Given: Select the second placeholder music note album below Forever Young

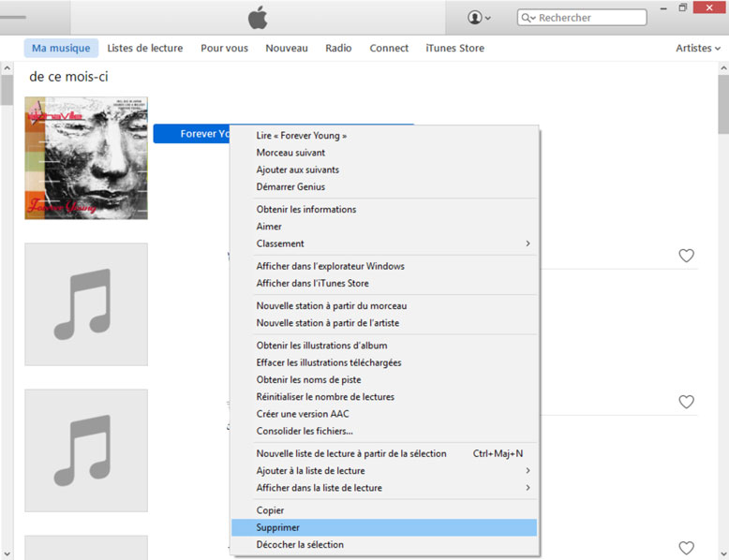Looking at the screenshot, I should (86, 450).
